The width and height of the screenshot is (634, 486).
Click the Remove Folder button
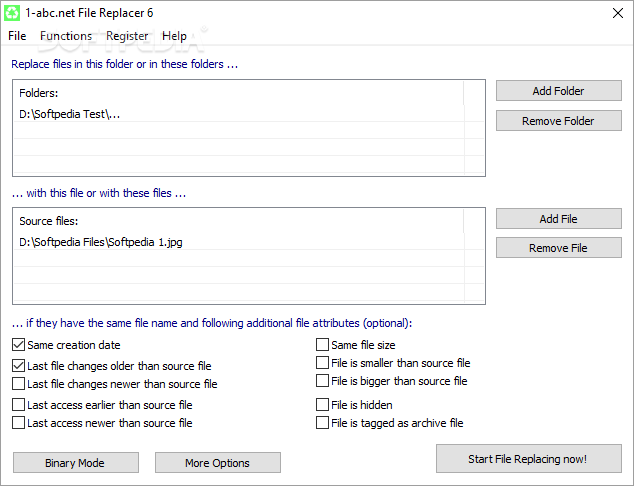(558, 120)
